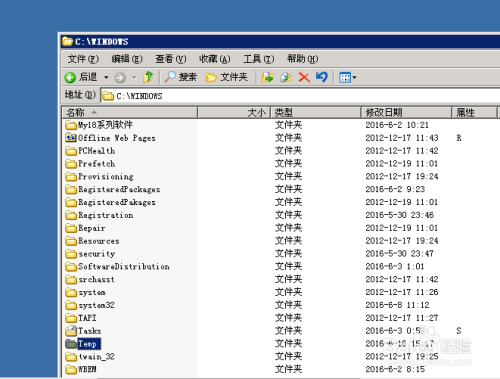Open the 编辑(E) menu
The height and width of the screenshot is (379, 500).
pyautogui.click(x=127, y=59)
